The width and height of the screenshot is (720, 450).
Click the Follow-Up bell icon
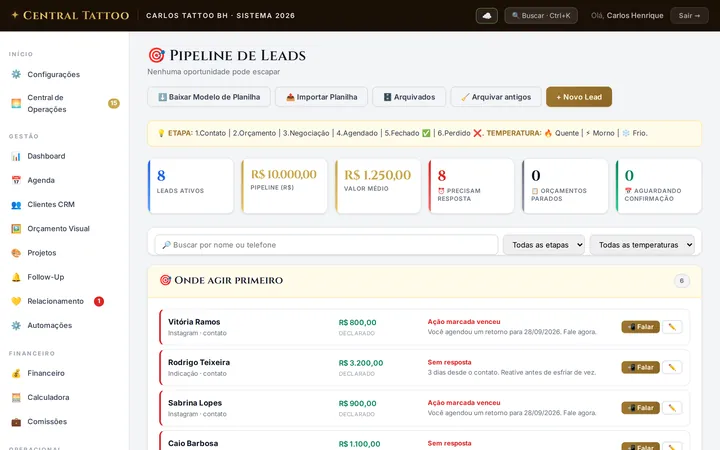pyautogui.click(x=16, y=277)
